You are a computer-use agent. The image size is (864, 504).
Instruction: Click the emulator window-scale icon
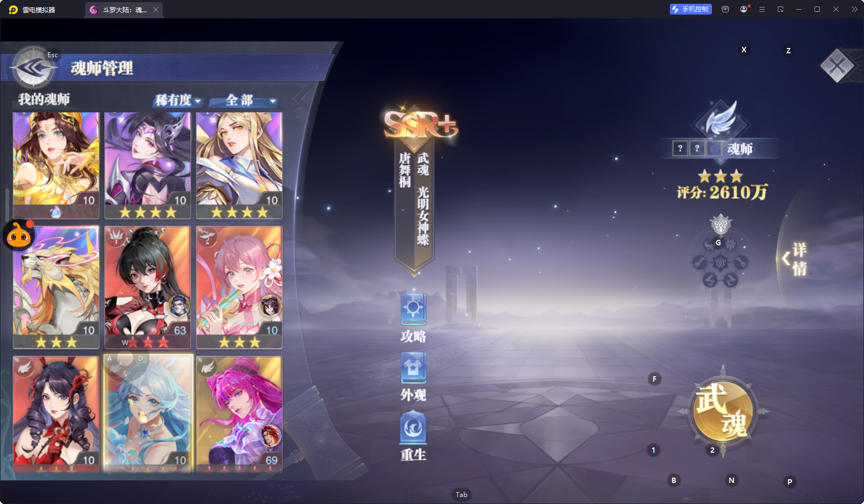coord(780,9)
